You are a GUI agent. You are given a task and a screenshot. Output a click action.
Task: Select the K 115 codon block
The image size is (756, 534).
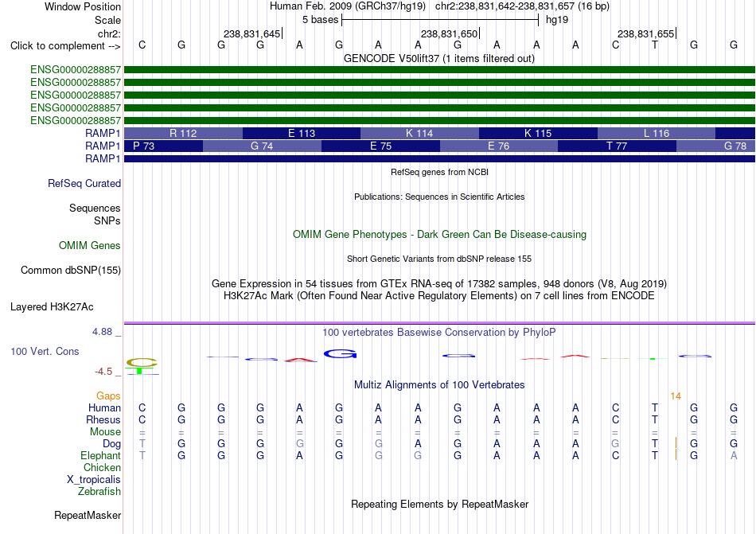coord(538,133)
